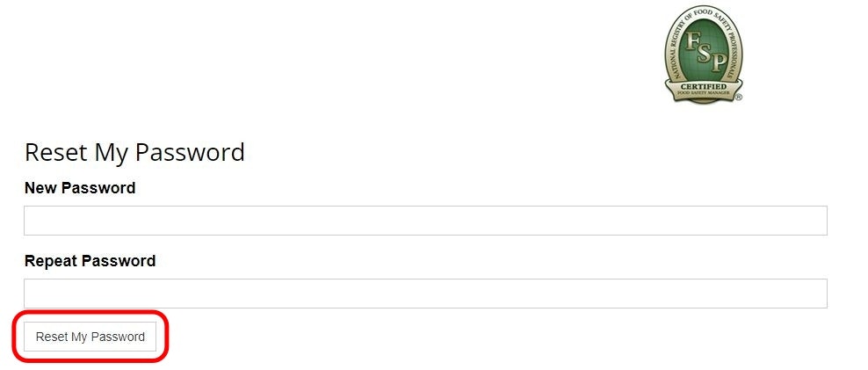Select the field under New Password
This screenshot has width=868, height=370.
click(425, 221)
